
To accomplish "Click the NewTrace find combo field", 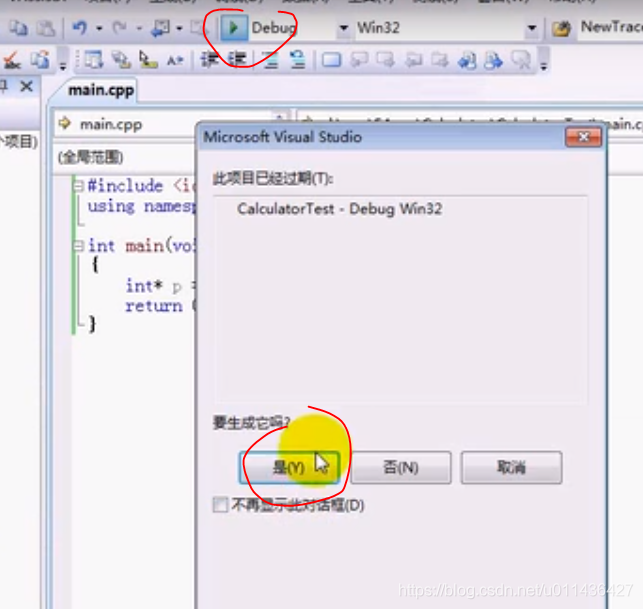I will pyautogui.click(x=611, y=27).
